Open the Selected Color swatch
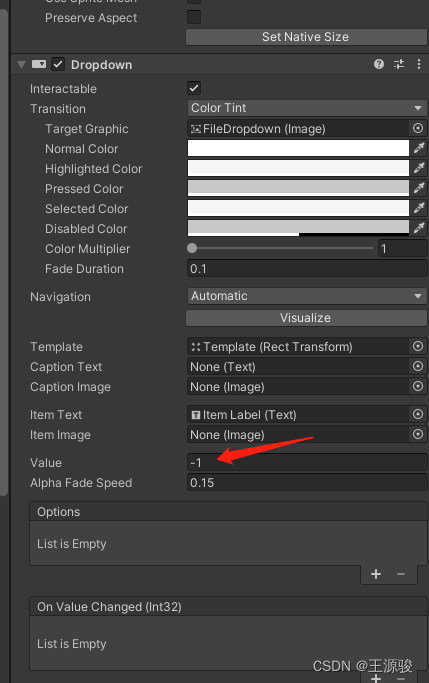Screen dimensions: 429x683 [298, 208]
